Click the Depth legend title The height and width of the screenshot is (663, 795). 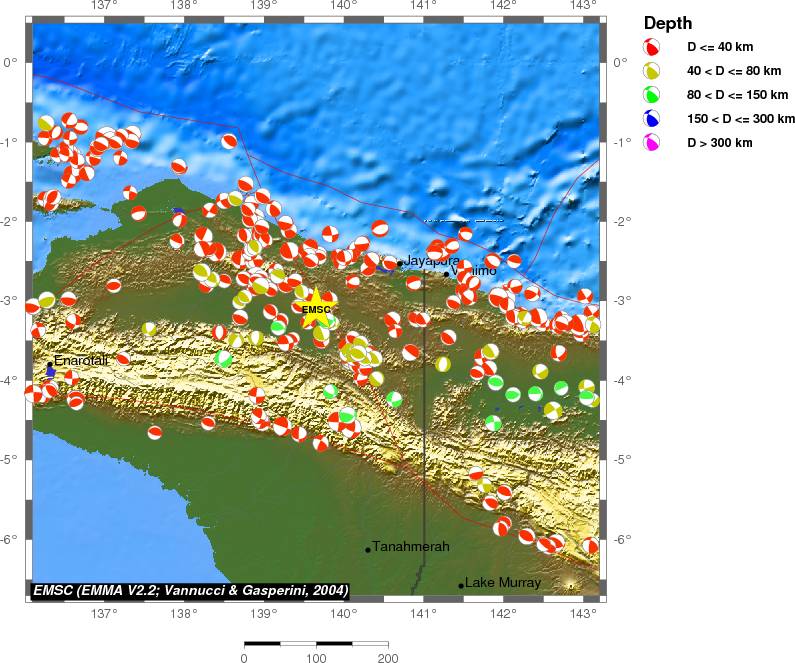(666, 23)
